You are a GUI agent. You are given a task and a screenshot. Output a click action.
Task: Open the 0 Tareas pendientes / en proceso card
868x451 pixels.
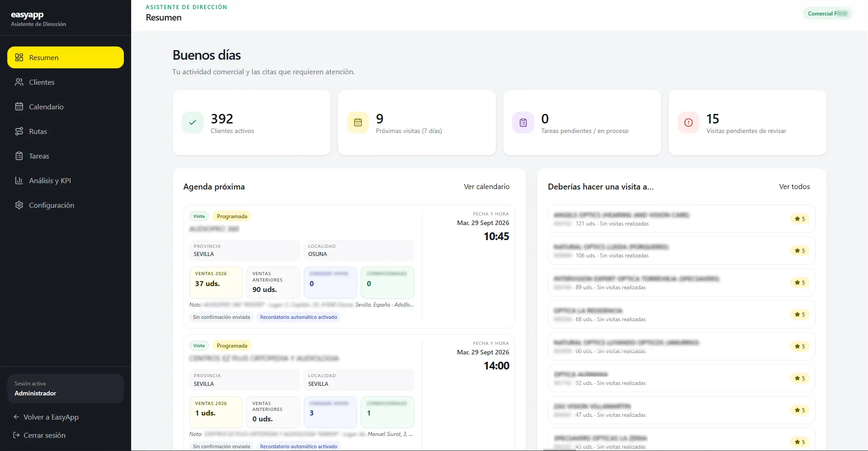click(x=582, y=123)
